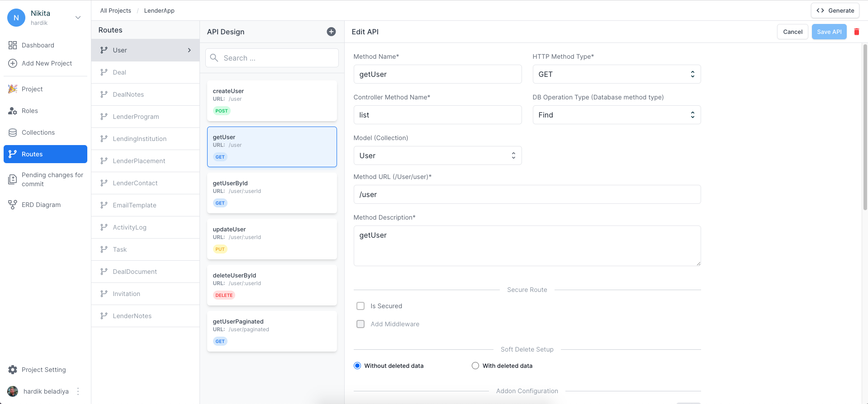Select the With deleted data radio button

click(475, 366)
